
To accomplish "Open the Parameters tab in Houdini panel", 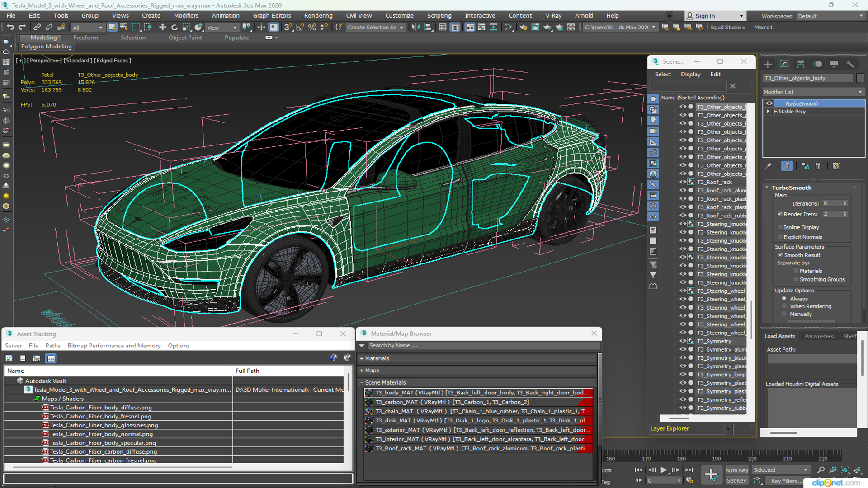I will pyautogui.click(x=819, y=336).
